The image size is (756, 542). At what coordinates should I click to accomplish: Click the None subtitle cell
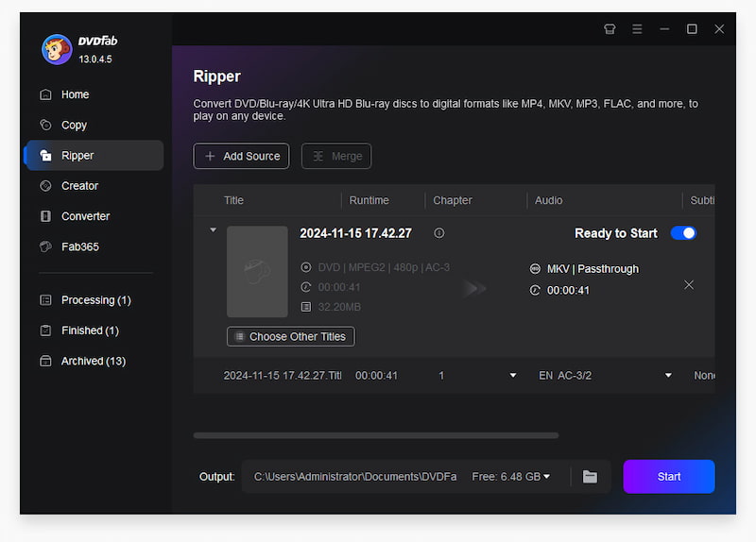(704, 375)
